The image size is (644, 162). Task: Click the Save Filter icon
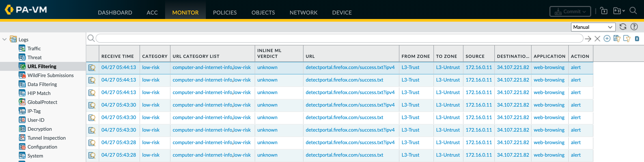(617, 38)
